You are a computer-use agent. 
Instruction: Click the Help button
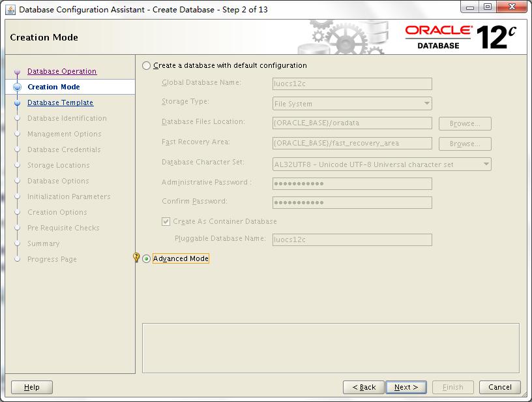(32, 387)
